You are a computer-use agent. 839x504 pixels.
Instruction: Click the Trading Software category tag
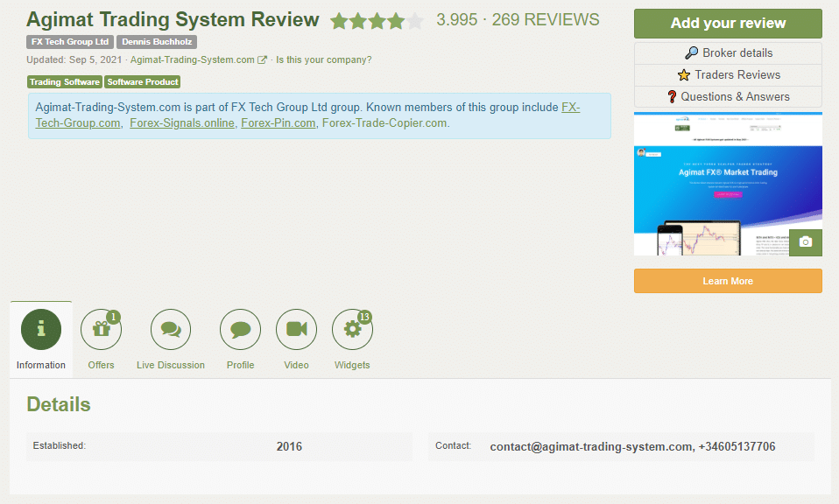click(x=65, y=82)
